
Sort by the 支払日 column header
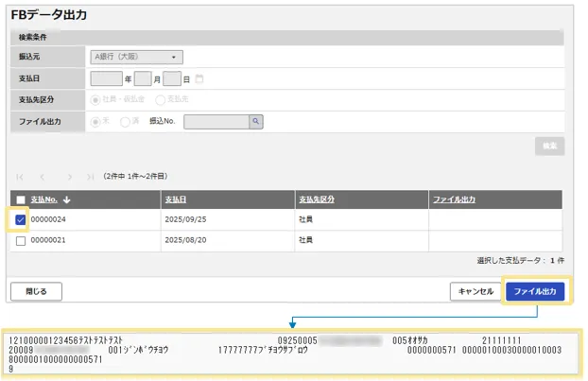tap(175, 199)
